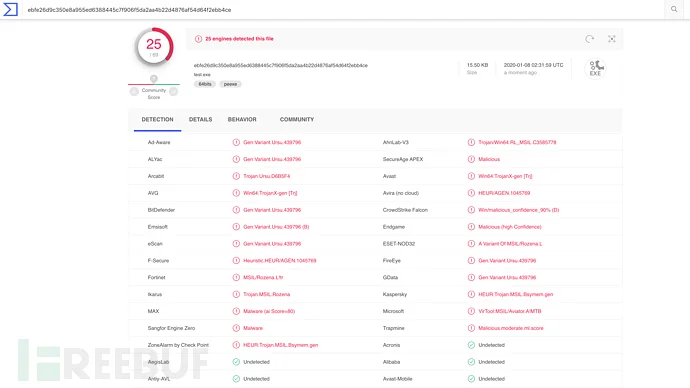Click the green check icon for Acronis

click(471, 345)
